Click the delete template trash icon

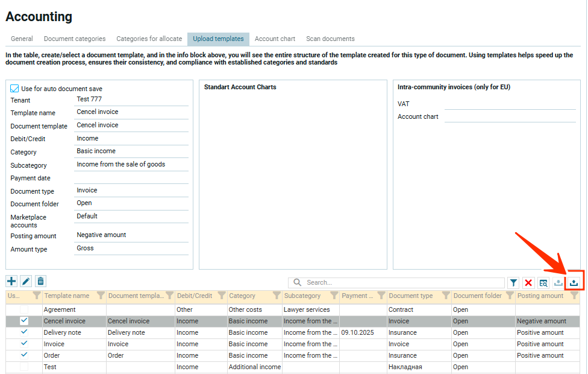tap(40, 281)
